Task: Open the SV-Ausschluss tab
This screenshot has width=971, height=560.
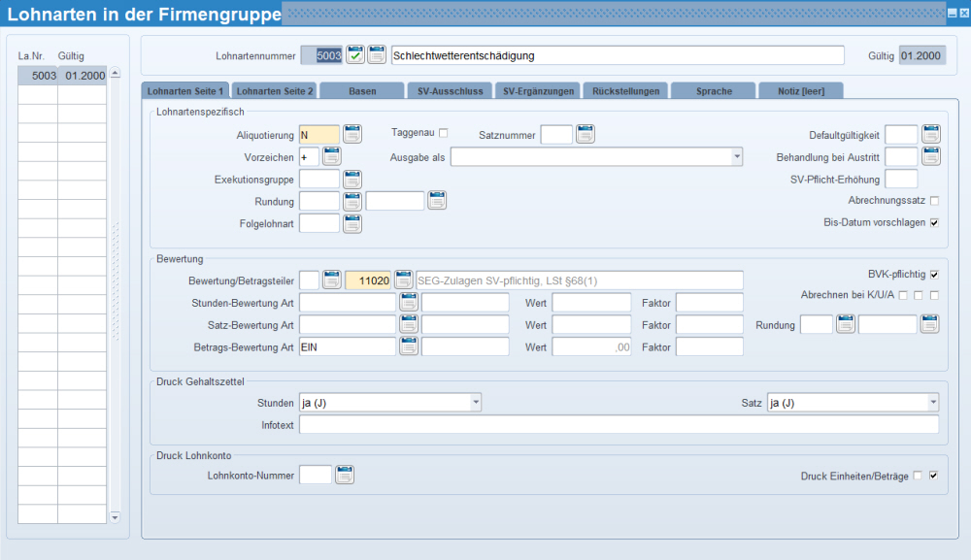Action: click(451, 91)
